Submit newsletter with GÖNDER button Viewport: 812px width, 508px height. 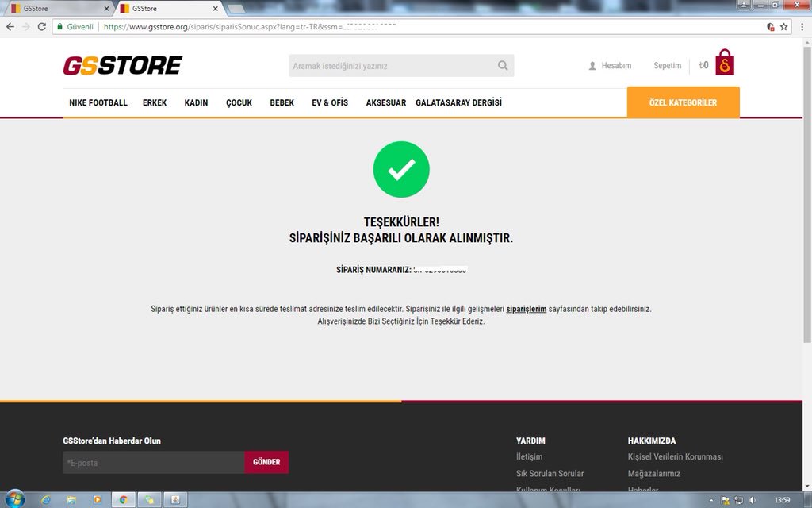(x=266, y=463)
